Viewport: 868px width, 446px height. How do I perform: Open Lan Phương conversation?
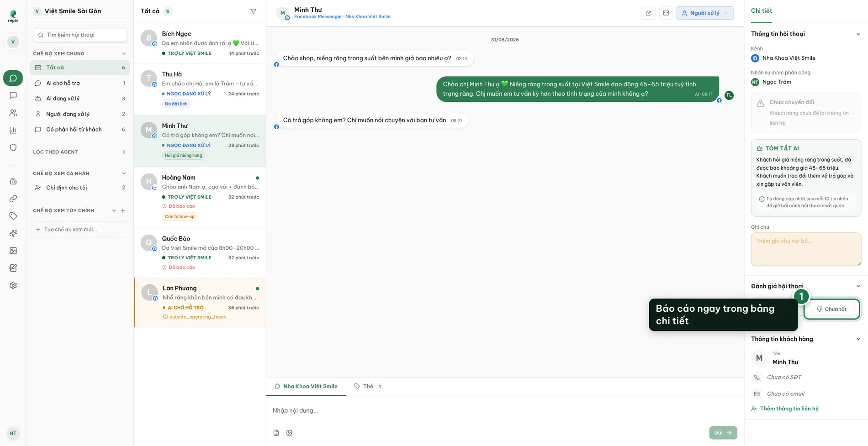[x=200, y=302]
